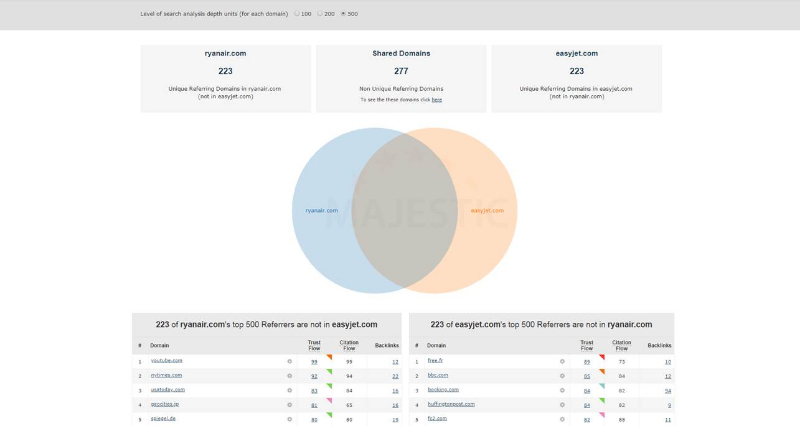Click backlinks count for the fc2.com row
This screenshot has width=800, height=426.
click(x=668, y=420)
